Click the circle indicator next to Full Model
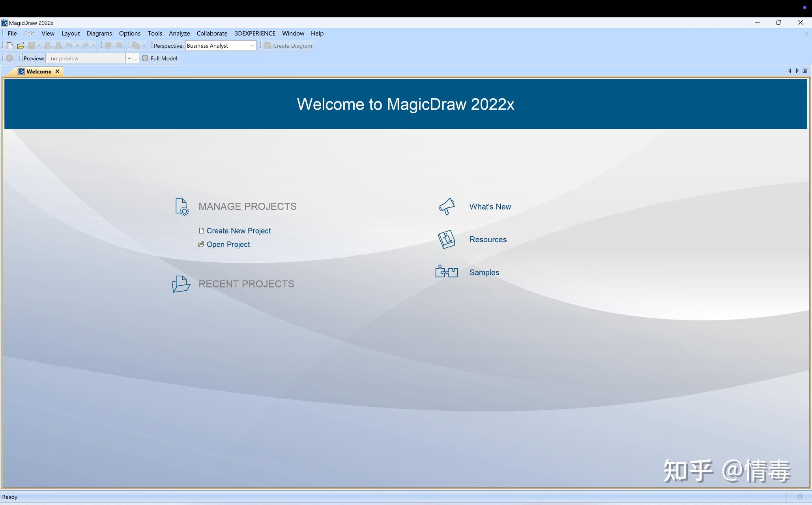This screenshot has height=505, width=812. point(145,58)
